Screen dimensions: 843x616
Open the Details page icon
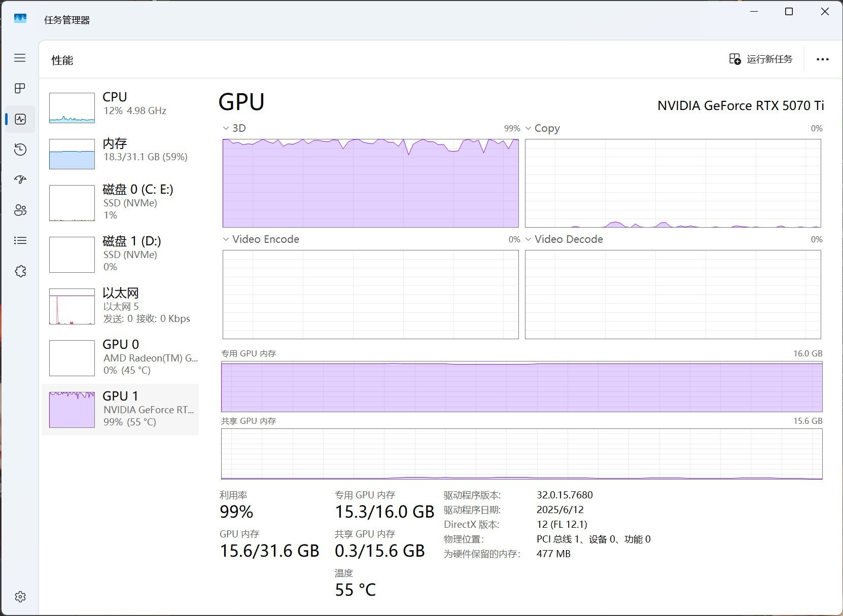click(20, 241)
